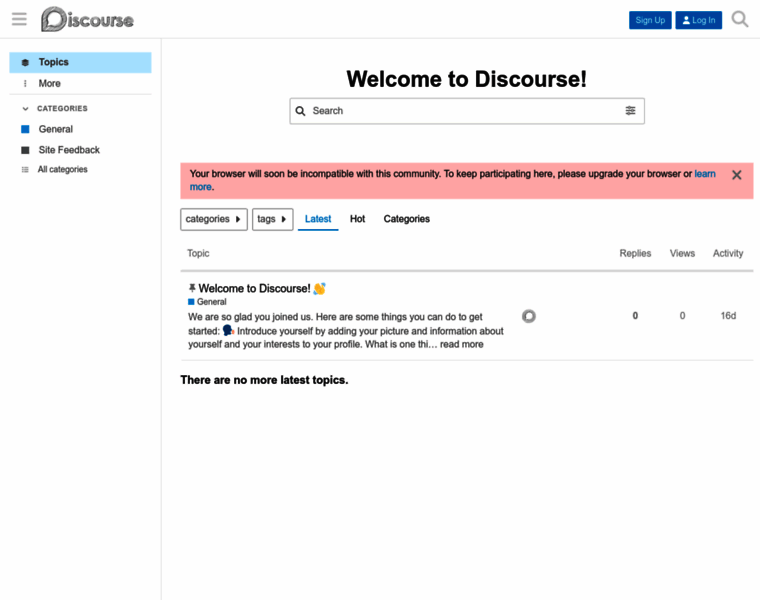Click the General badge under the topic

[207, 302]
